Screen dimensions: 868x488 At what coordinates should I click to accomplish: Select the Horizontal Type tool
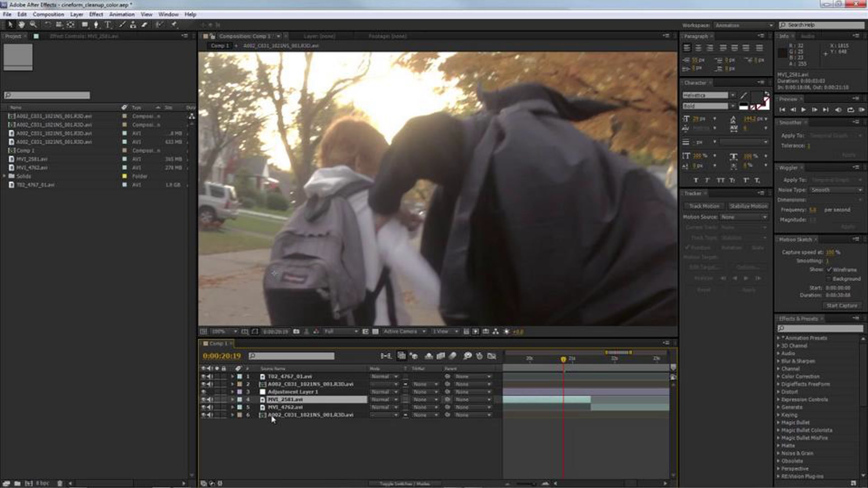(108, 25)
